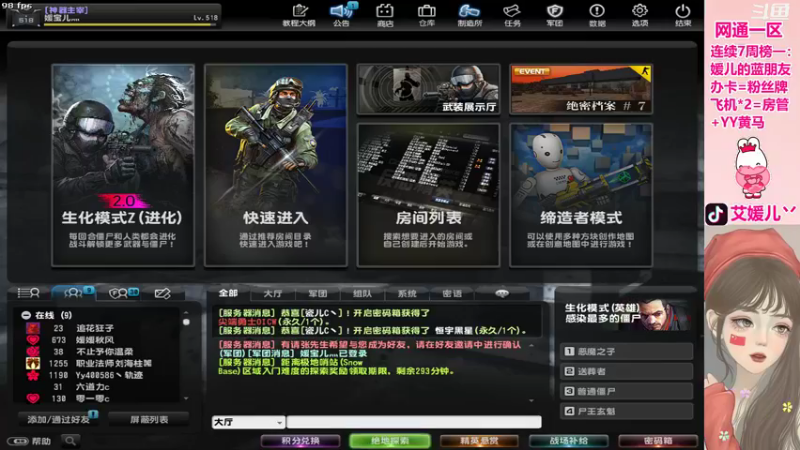Open the 选项 options gear icon
The width and height of the screenshot is (800, 450).
pyautogui.click(x=640, y=15)
